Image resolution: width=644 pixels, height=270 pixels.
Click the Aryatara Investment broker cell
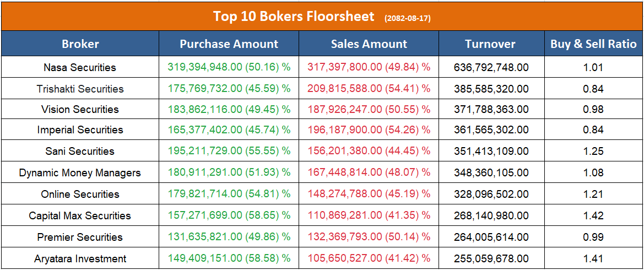80,258
